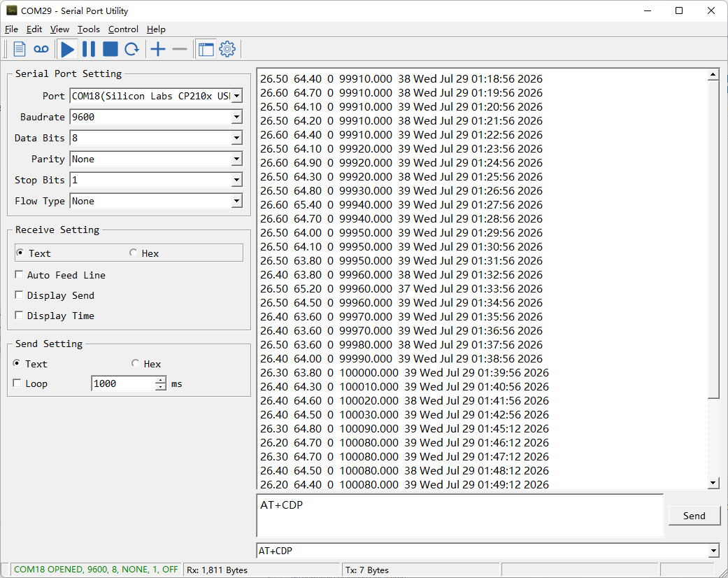Open the Help menu

pyautogui.click(x=156, y=29)
